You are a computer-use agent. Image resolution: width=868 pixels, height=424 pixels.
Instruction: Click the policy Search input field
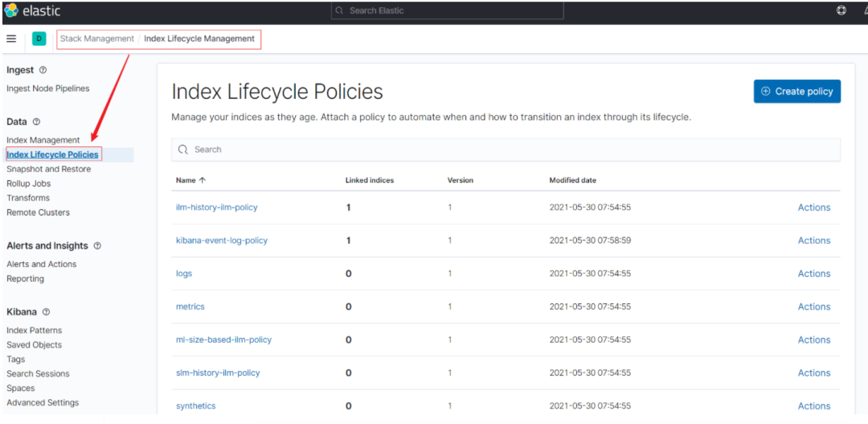pos(506,150)
